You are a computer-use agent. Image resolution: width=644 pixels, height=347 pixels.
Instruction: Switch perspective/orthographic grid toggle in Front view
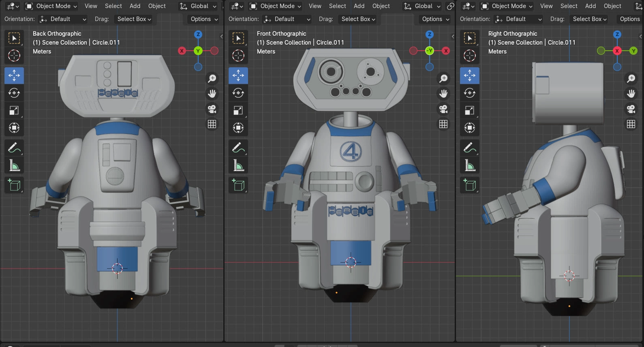443,124
